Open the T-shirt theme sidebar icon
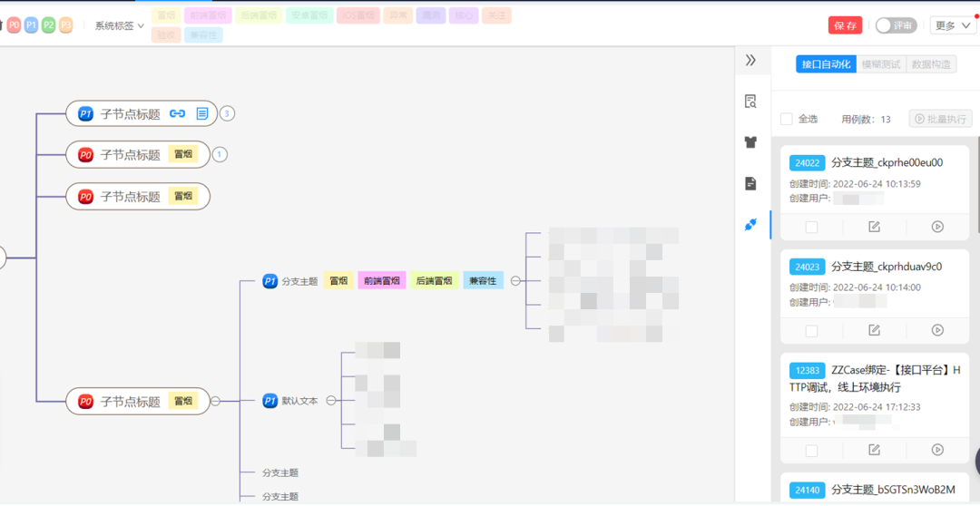The image size is (980, 506). (750, 141)
